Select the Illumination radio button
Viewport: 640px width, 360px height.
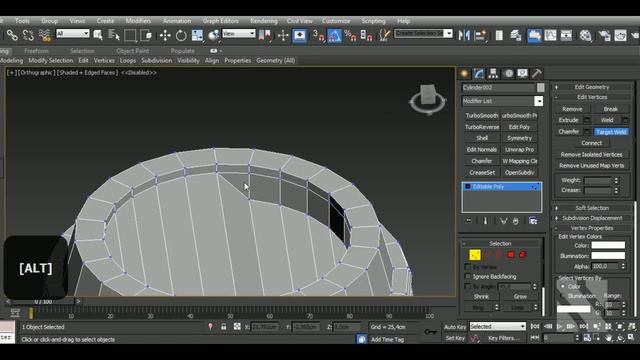click(x=563, y=296)
